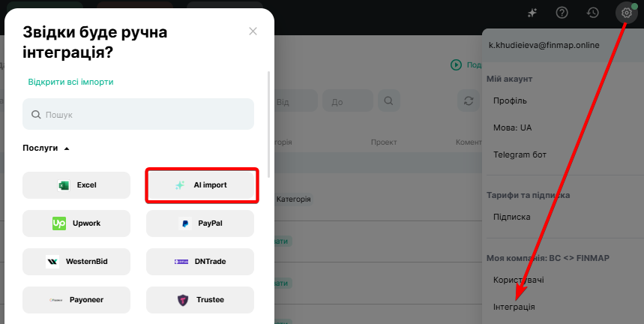Click the Пошук search field
This screenshot has height=324, width=644.
point(138,115)
